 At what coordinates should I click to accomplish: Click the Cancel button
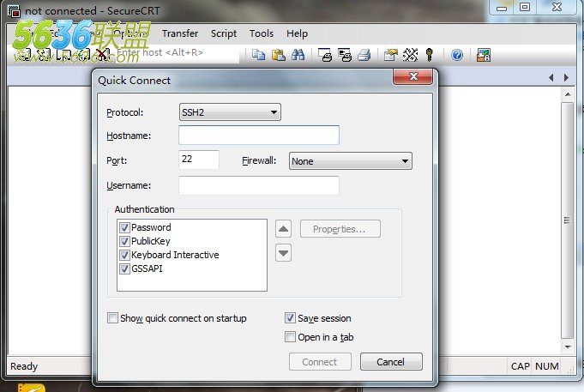[391, 362]
